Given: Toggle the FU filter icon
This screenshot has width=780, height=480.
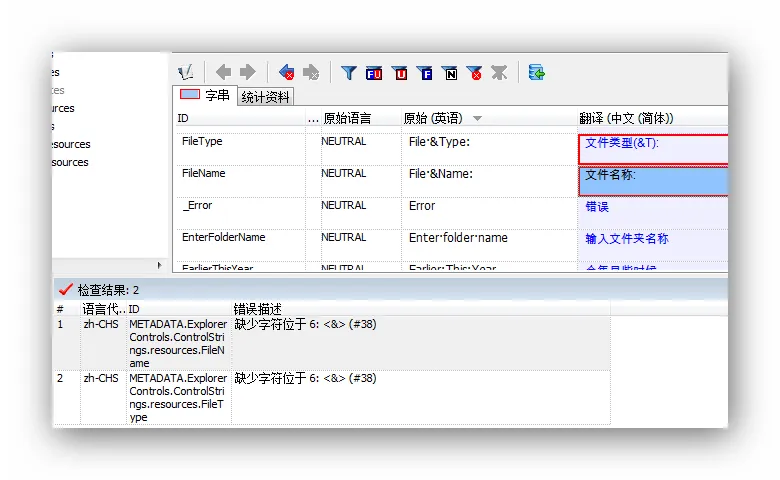Looking at the screenshot, I should pyautogui.click(x=374, y=72).
